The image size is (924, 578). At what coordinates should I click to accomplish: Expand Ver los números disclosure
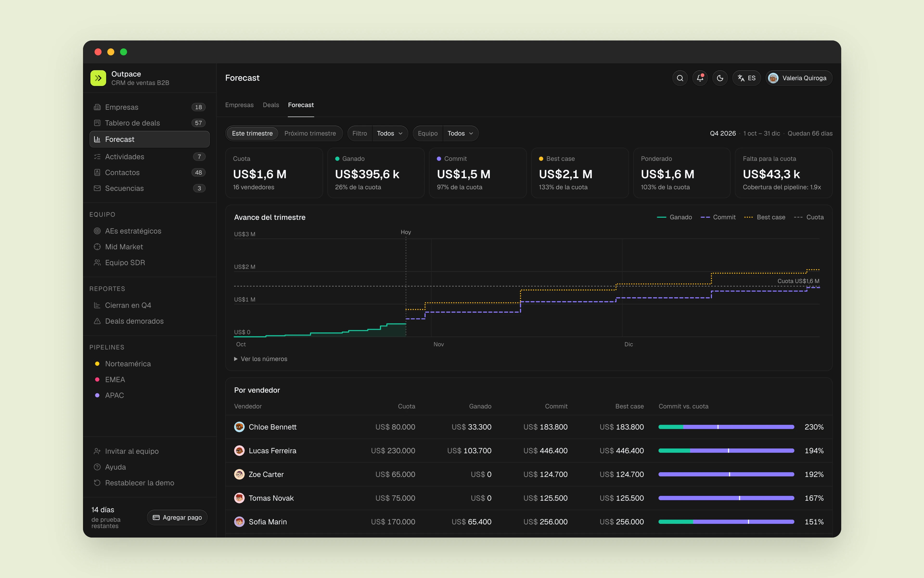261,359
